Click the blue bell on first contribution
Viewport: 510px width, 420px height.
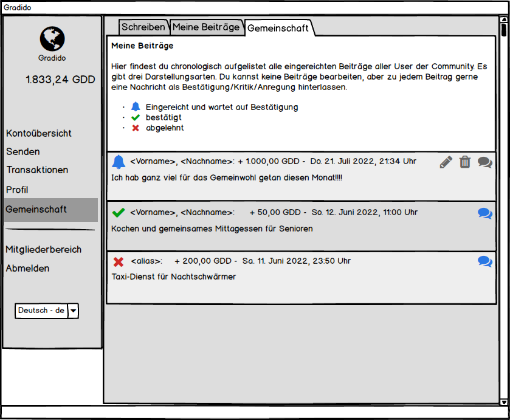click(x=119, y=162)
